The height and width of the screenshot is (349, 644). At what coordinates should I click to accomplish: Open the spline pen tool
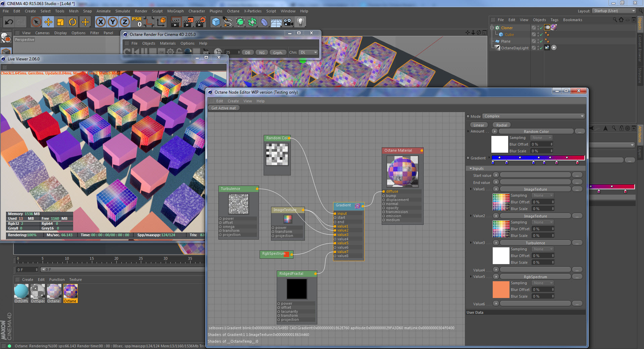pos(228,22)
